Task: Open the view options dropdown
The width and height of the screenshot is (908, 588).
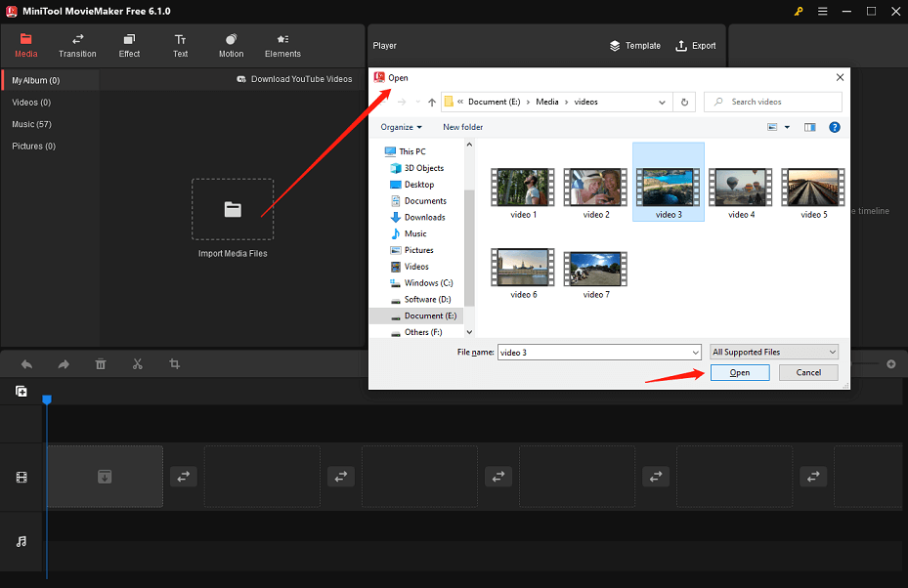Action: [x=787, y=127]
